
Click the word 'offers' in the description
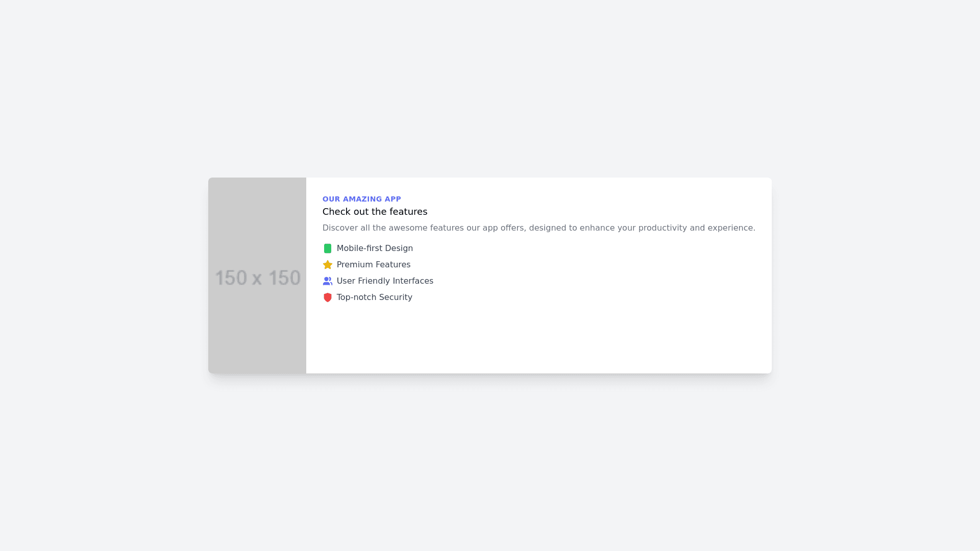[x=513, y=228]
